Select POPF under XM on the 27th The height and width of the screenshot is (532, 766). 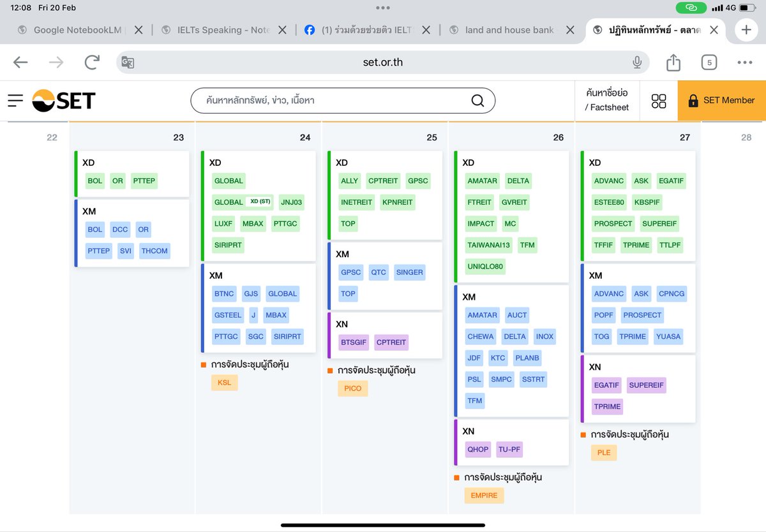[603, 315]
